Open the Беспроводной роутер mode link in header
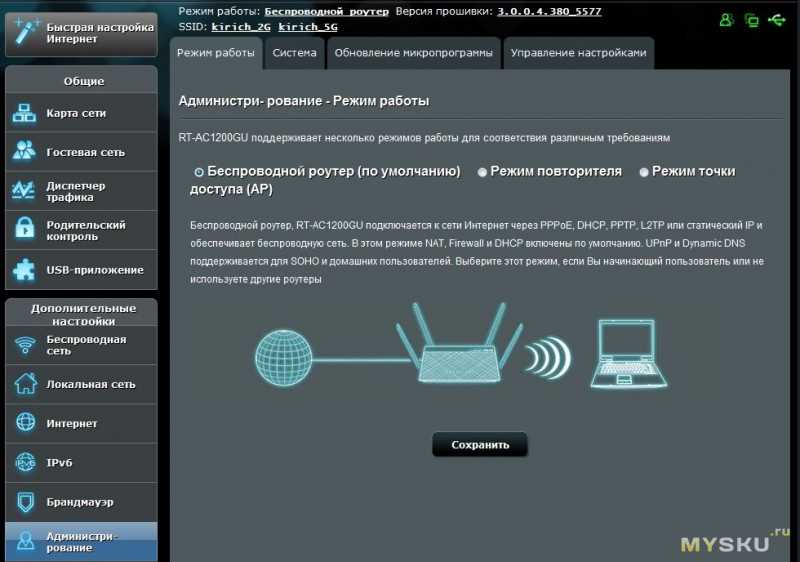 tap(327, 11)
